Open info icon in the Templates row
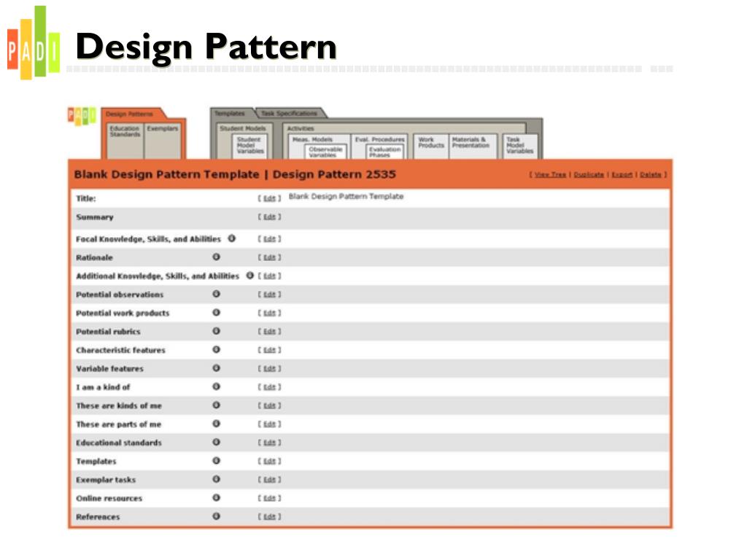The image size is (747, 560). pyautogui.click(x=216, y=461)
